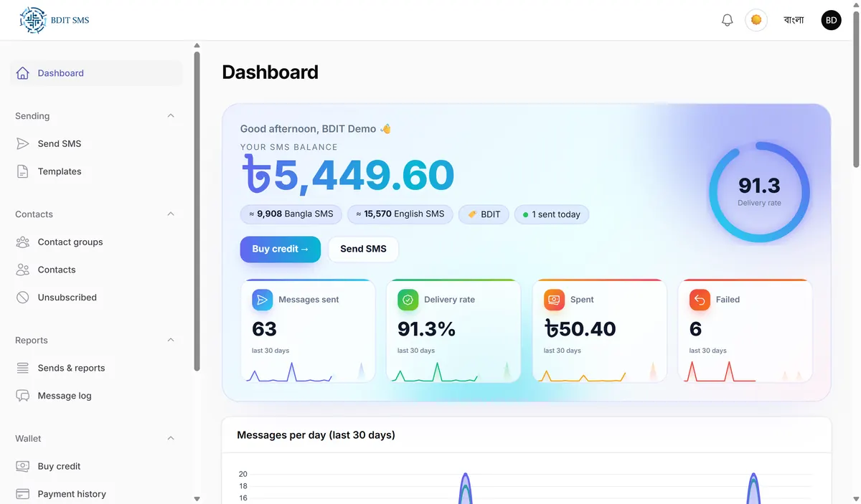The image size is (861, 504).
Task: Open the BD user avatar menu
Action: click(x=832, y=20)
